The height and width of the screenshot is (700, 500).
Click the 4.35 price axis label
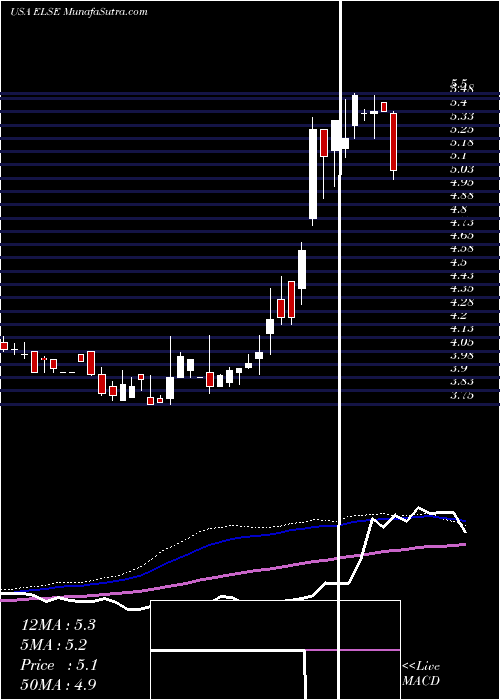point(461,288)
